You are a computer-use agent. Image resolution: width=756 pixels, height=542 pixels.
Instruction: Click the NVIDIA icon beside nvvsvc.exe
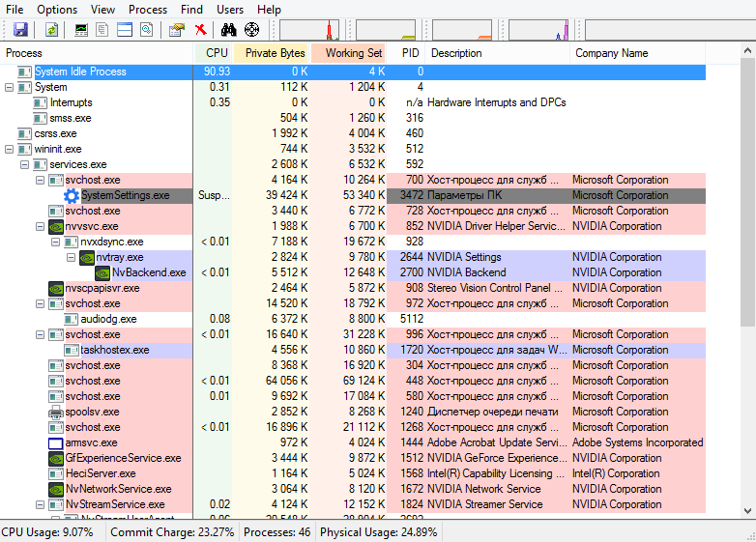pos(56,226)
